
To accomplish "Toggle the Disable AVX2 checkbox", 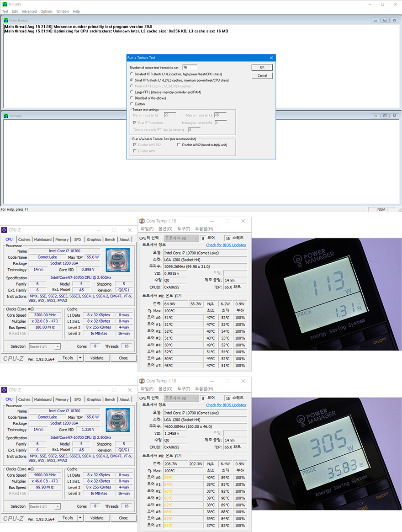I will (x=179, y=145).
